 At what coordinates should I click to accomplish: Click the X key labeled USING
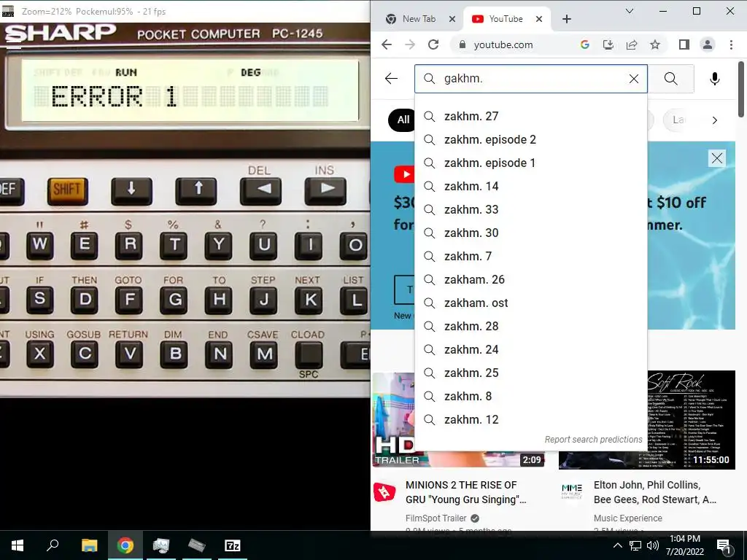pos(39,354)
